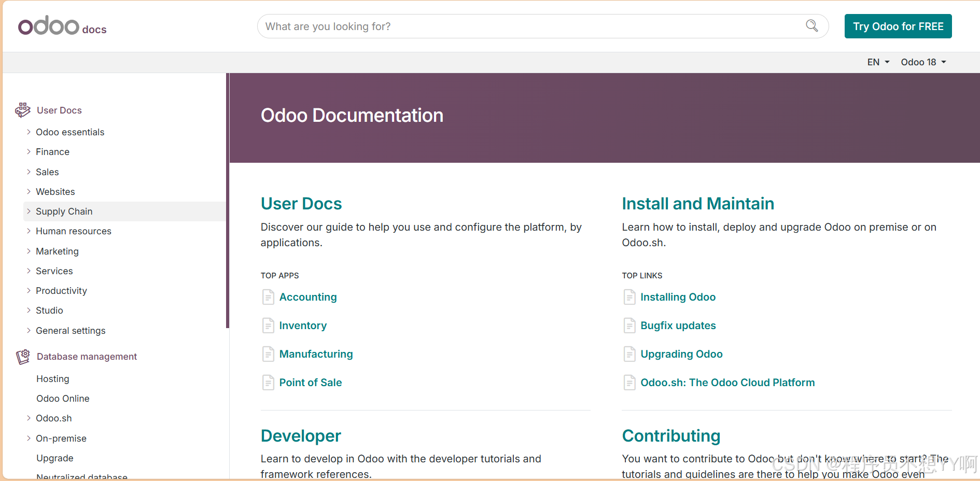Viewport: 980px width, 481px height.
Task: Expand the General settings chevron
Action: click(x=29, y=331)
